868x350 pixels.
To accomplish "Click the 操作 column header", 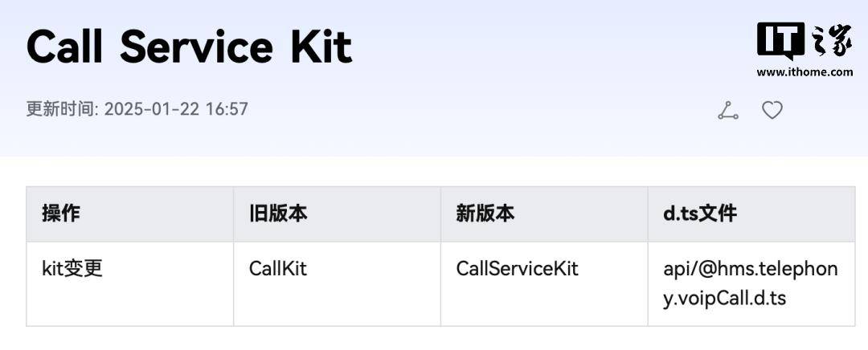I will (x=61, y=214).
